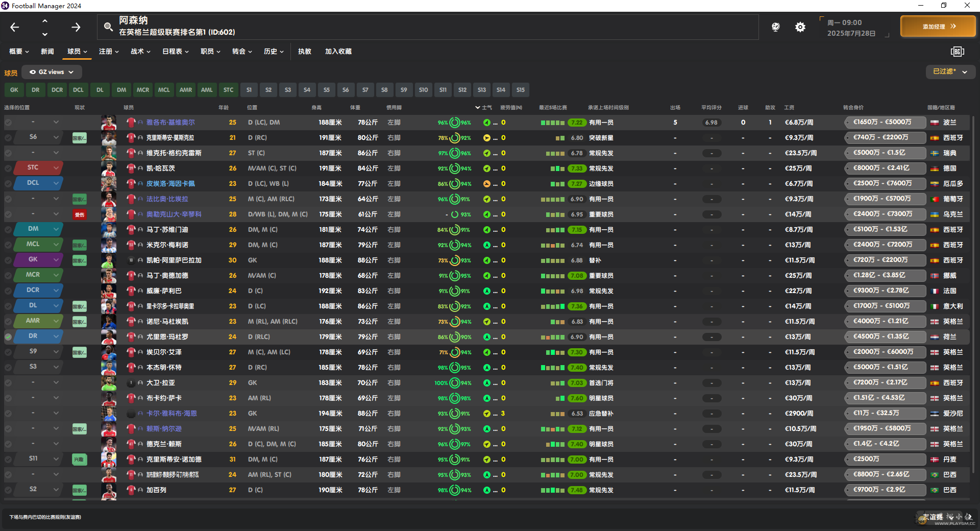Click the morale icon of 克里斯蒂安·莫斯克拉
The height and width of the screenshot is (531, 980).
coord(487,138)
